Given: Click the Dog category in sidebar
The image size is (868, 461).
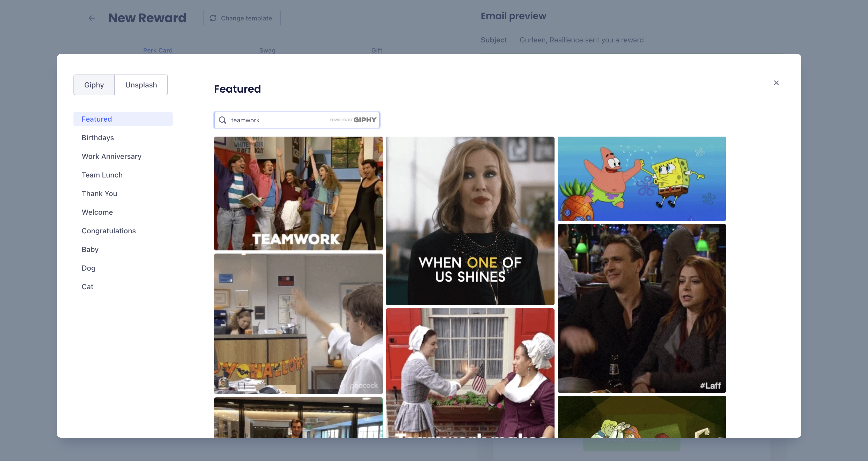Looking at the screenshot, I should click(88, 267).
